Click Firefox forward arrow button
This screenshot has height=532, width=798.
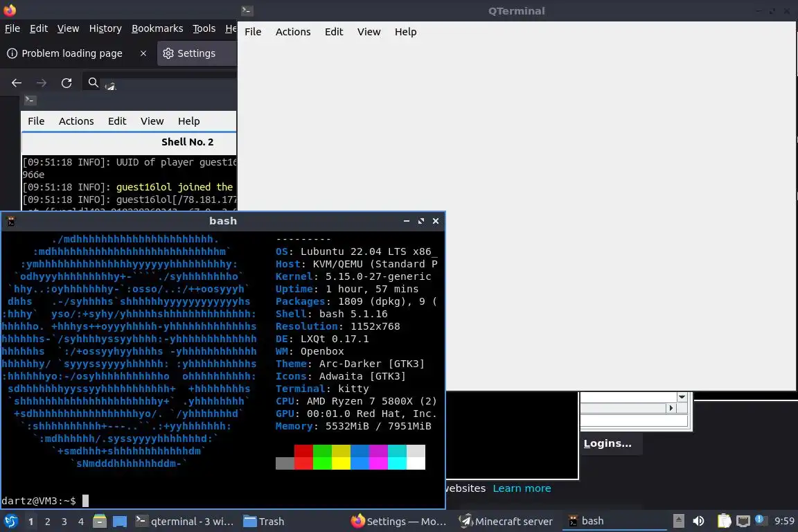pyautogui.click(x=42, y=82)
